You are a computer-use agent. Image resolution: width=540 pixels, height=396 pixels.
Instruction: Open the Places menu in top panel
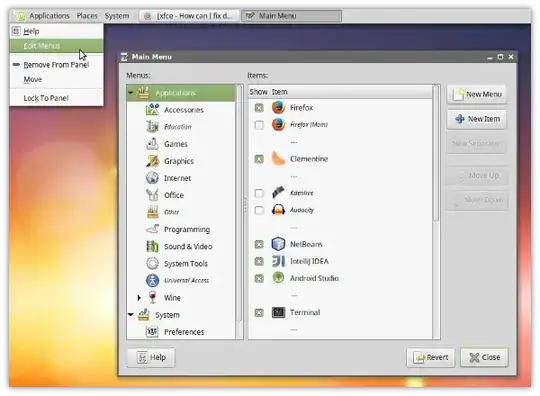click(87, 16)
